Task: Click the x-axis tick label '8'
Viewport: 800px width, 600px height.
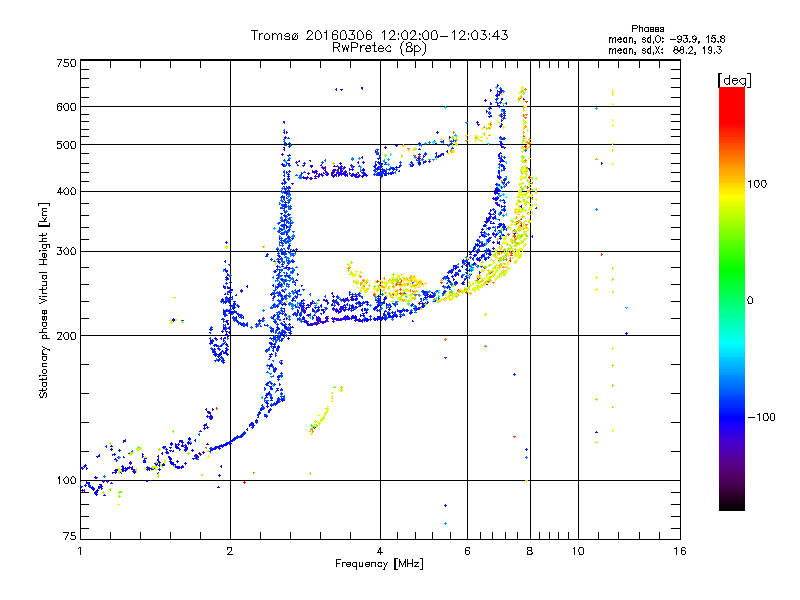Action: tap(530, 551)
